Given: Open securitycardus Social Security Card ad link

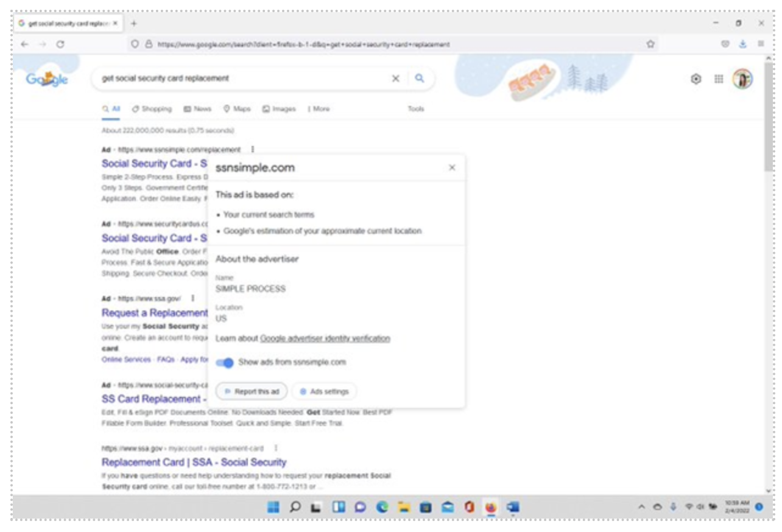Looking at the screenshot, I should click(155, 238).
